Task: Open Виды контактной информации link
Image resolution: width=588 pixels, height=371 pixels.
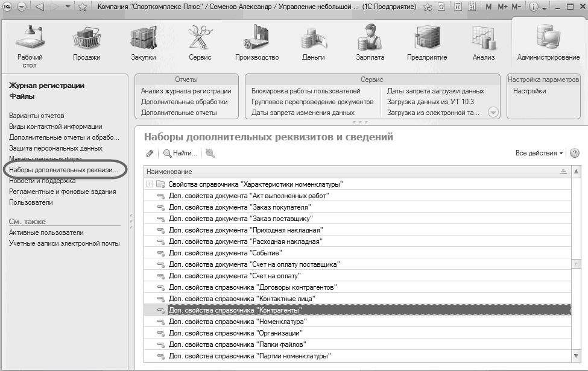Action: (55, 126)
